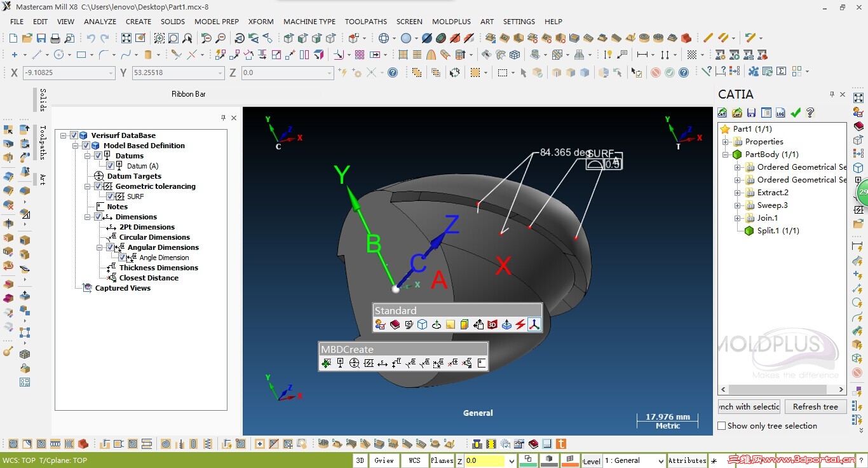Toggle the Model Based Definition checkbox
The width and height of the screenshot is (868, 468).
pos(86,146)
